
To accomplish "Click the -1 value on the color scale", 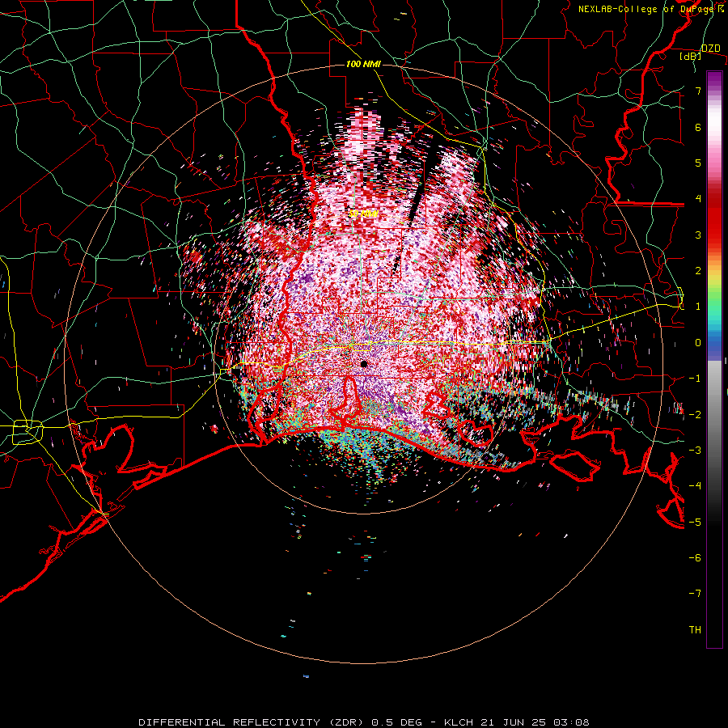I will 695,379.
